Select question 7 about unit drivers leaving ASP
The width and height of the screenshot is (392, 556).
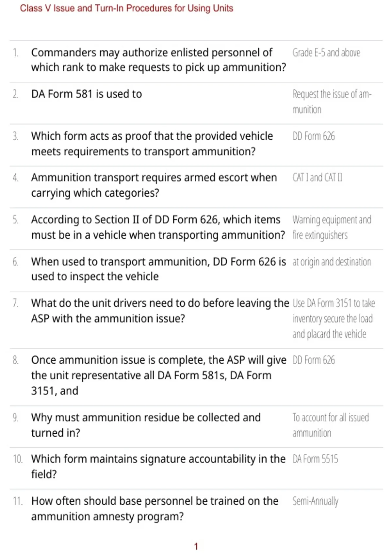tap(160, 311)
